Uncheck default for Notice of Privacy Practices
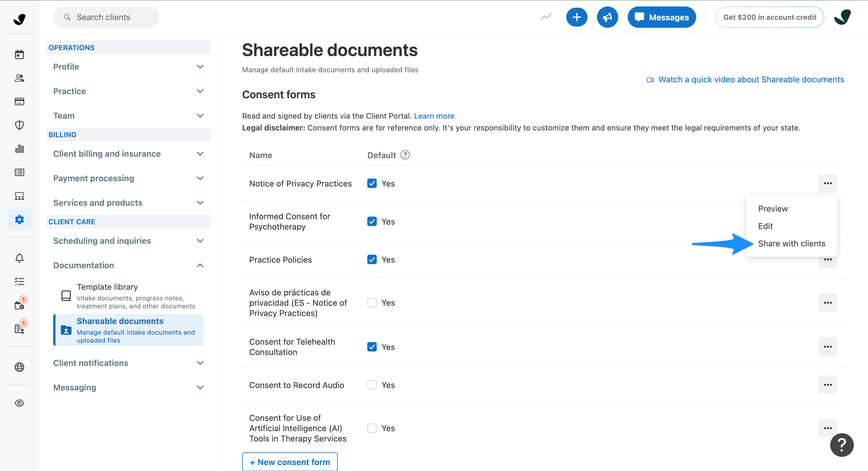The width and height of the screenshot is (868, 471). pos(372,183)
